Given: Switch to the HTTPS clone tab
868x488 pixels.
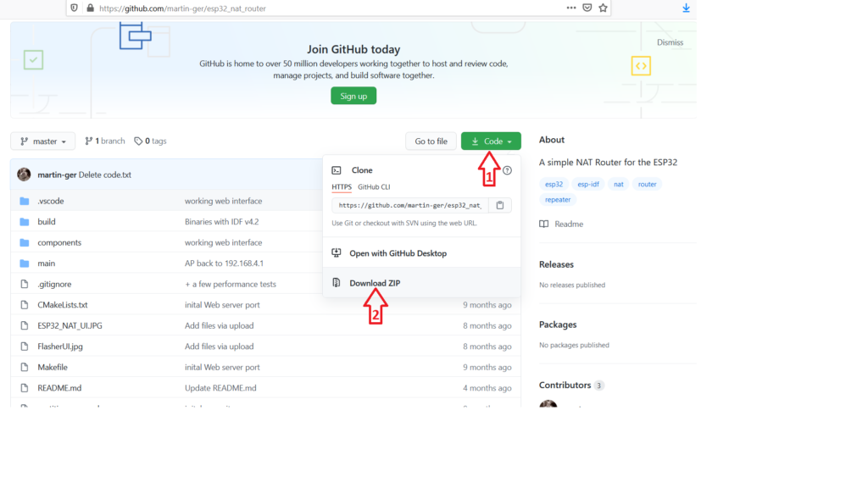Looking at the screenshot, I should pyautogui.click(x=342, y=187).
